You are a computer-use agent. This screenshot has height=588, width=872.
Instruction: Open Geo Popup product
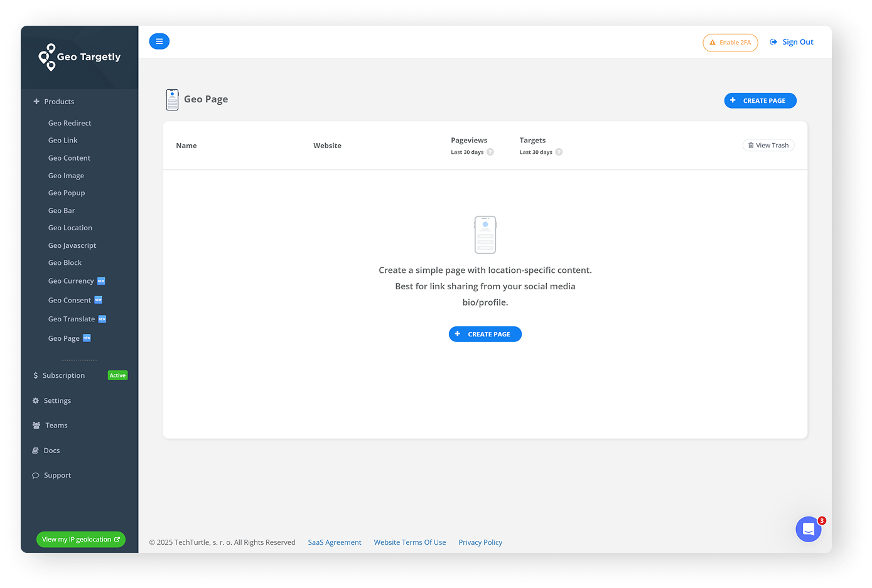click(x=67, y=193)
